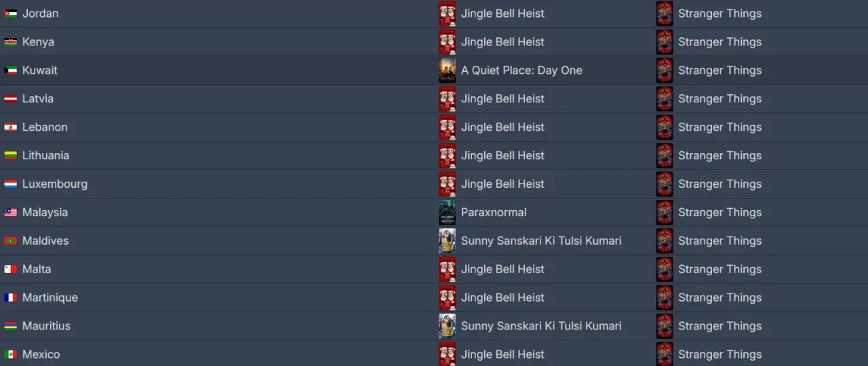Screen dimensions: 868x366
Task: Click A Quiet Place: Day One title
Action: click(521, 70)
